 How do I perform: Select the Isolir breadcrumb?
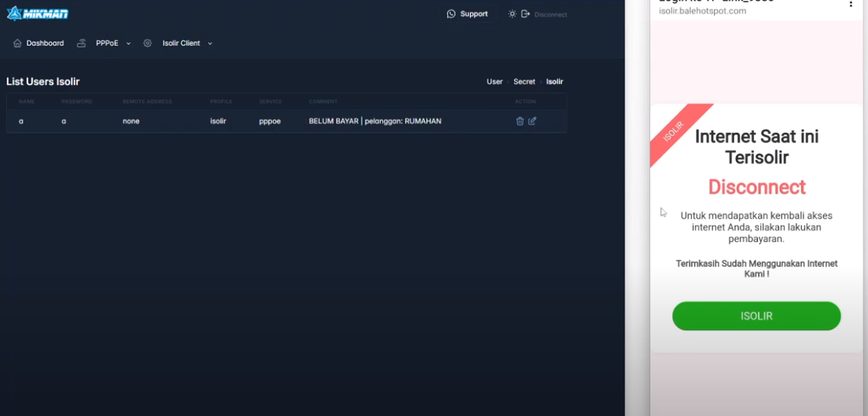click(x=554, y=82)
